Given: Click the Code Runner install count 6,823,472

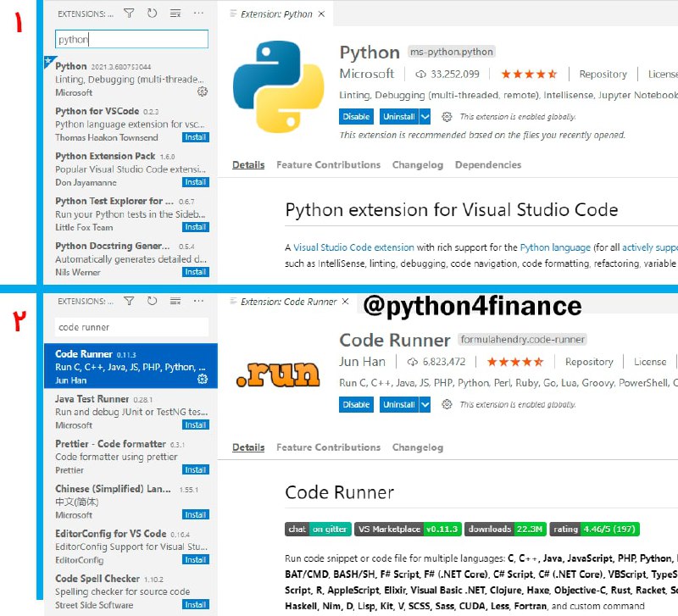Looking at the screenshot, I should (x=436, y=362).
